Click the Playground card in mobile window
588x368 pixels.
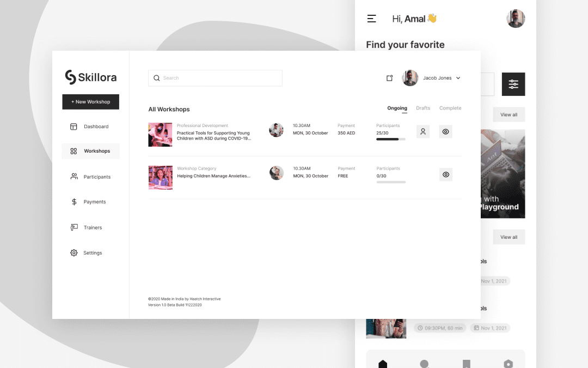503,174
